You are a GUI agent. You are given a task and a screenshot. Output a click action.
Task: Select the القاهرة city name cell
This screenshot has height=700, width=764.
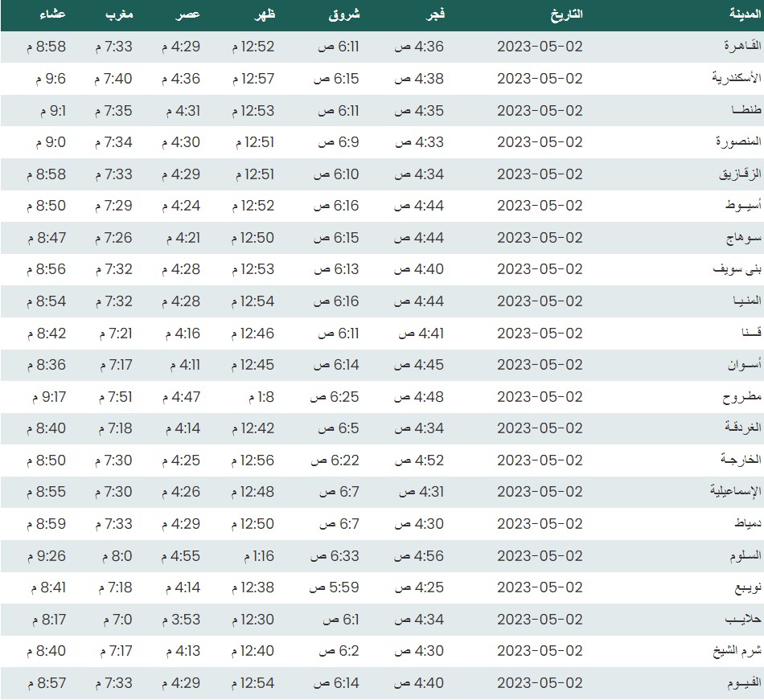click(737, 47)
